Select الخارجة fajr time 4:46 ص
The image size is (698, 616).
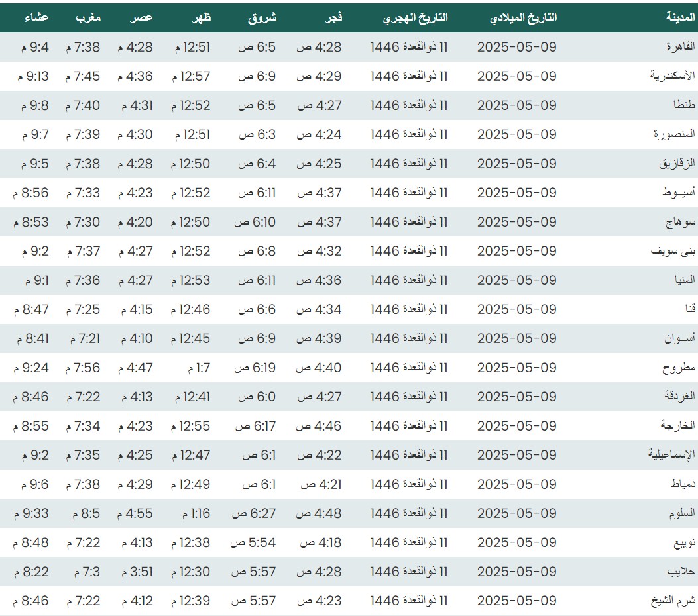pos(319,426)
